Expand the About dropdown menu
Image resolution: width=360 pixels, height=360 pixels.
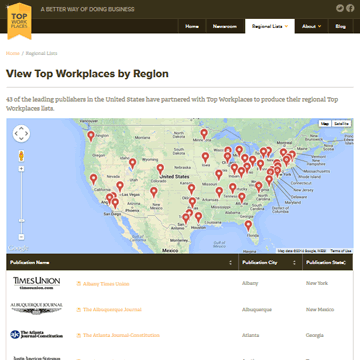click(x=312, y=26)
